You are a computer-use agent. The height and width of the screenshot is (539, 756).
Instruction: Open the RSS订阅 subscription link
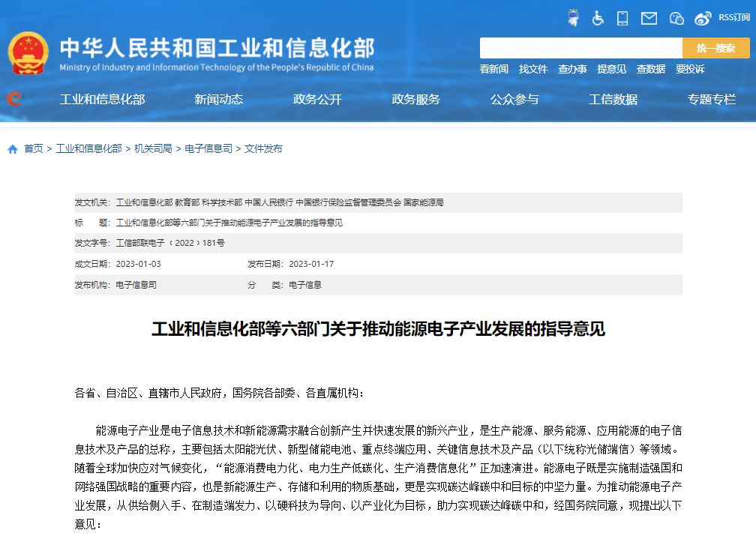[733, 17]
